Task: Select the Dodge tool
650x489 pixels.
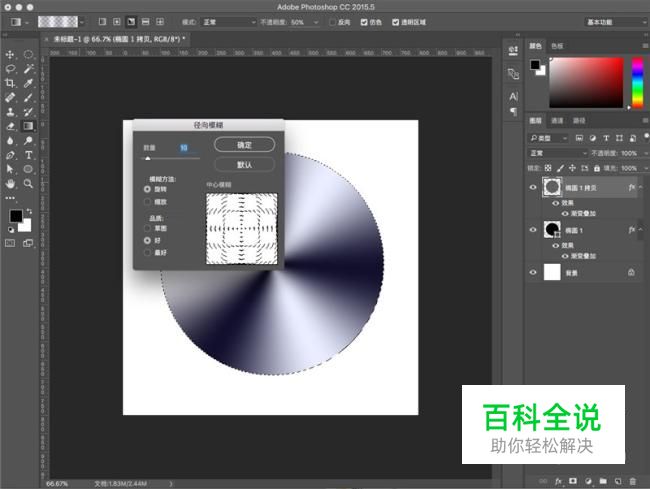Action: [28, 140]
